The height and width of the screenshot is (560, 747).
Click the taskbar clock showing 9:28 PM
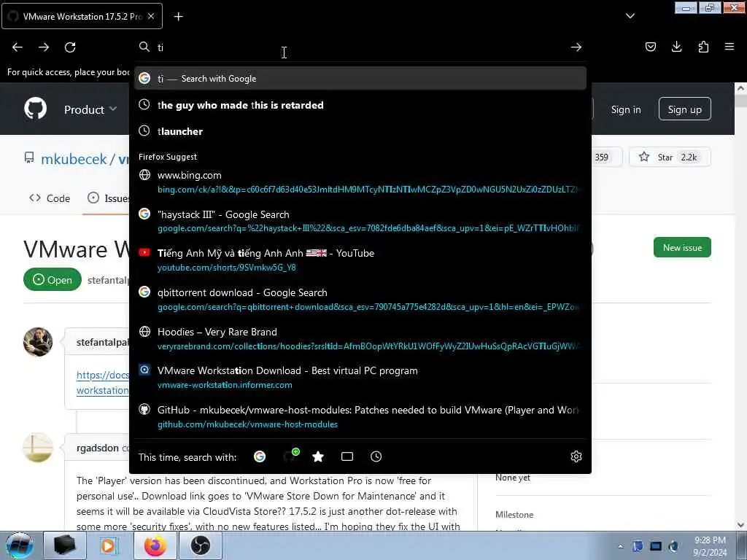(x=710, y=546)
